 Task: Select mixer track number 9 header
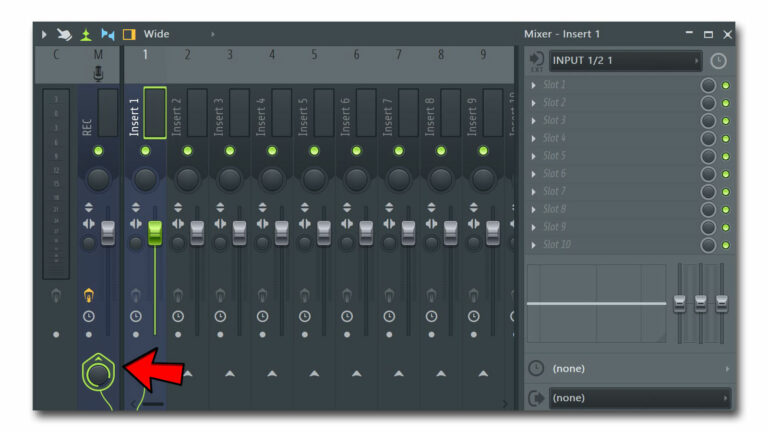(x=483, y=54)
